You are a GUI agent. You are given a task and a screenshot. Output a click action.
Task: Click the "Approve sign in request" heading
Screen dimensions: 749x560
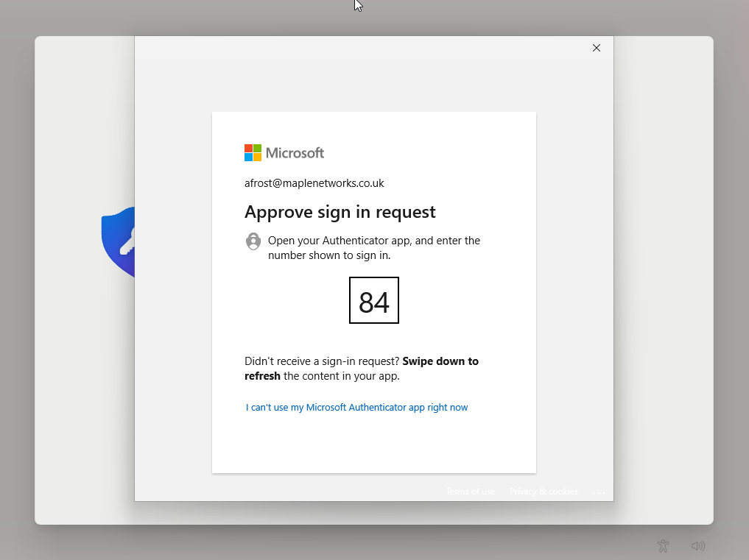(340, 212)
